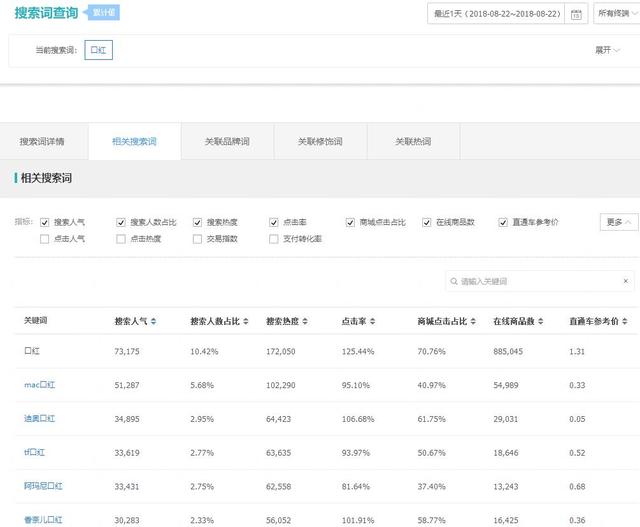Sort by 直通车参考价 column arrows
640x527 pixels.
(x=624, y=321)
